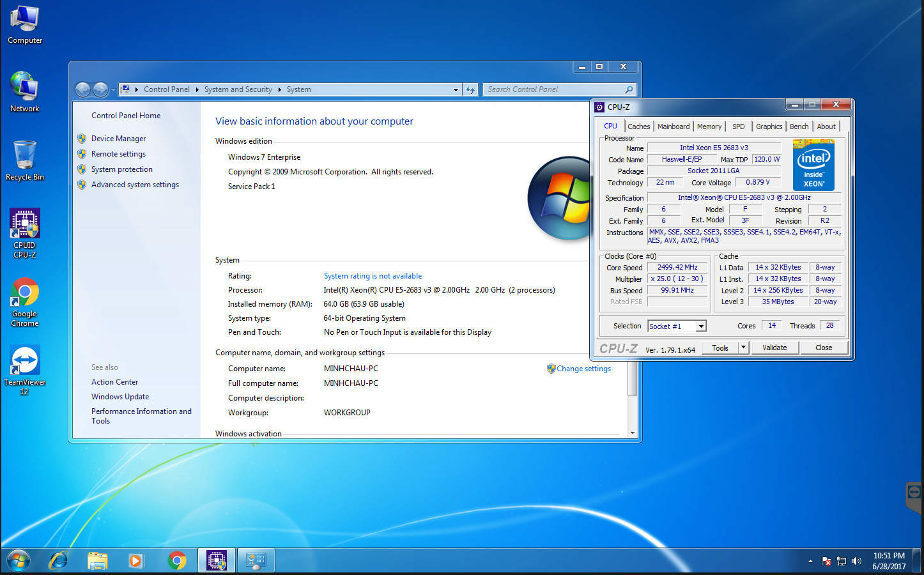Switch to the Bench tab

(x=799, y=126)
